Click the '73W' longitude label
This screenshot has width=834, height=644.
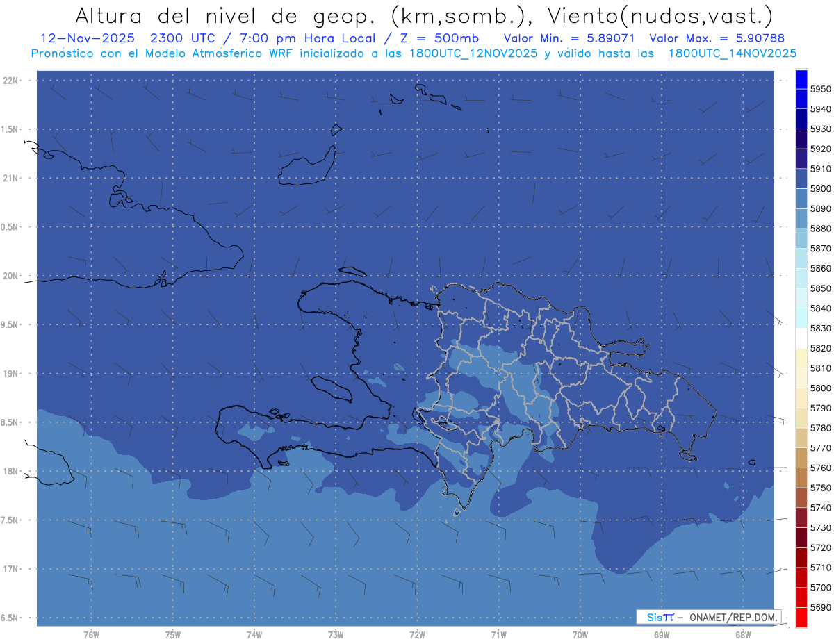coord(336,635)
